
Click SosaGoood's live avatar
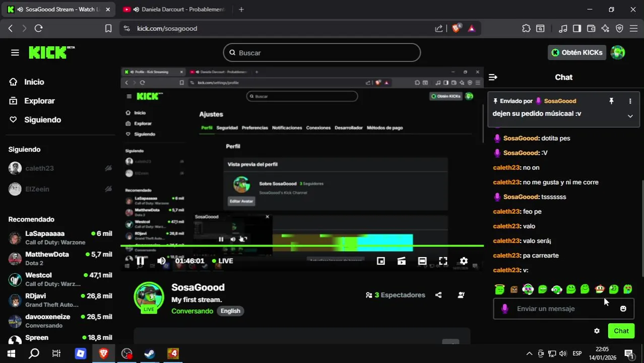149,297
